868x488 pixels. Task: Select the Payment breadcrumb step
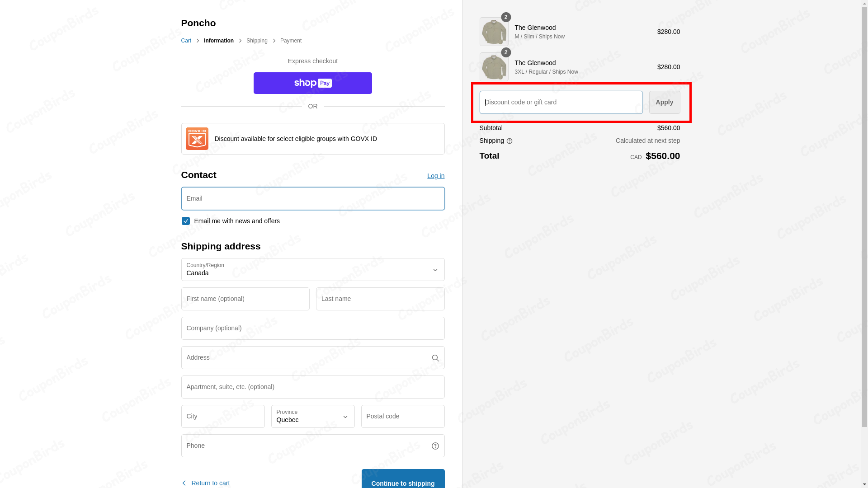coord(291,41)
